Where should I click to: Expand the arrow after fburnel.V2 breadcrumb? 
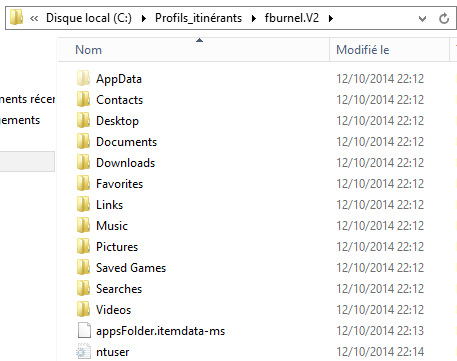point(331,18)
